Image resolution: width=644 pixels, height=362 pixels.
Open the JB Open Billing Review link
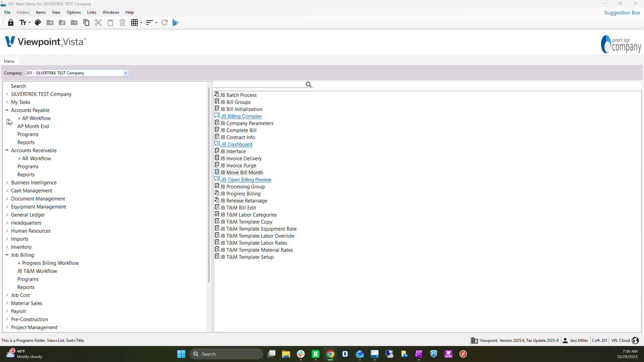click(246, 179)
